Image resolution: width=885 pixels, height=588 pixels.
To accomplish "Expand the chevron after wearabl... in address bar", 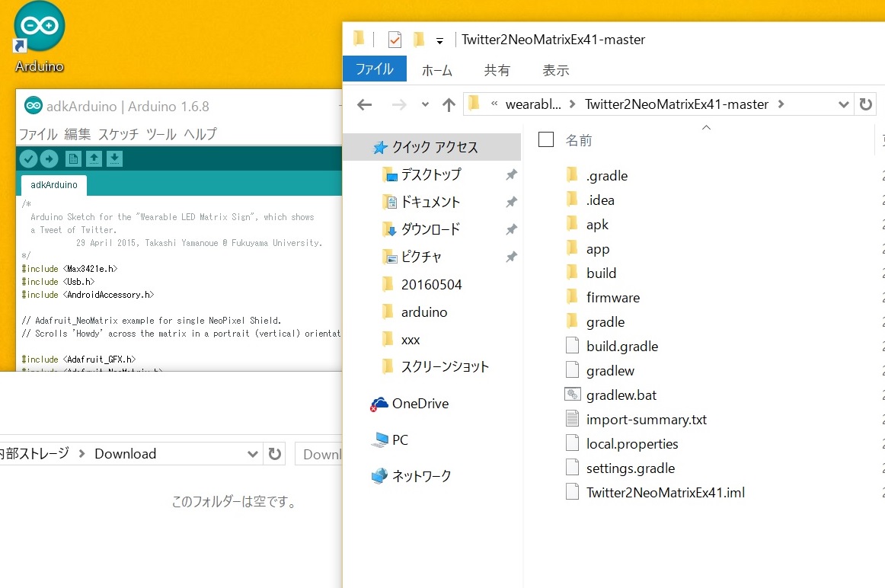I will pyautogui.click(x=572, y=104).
